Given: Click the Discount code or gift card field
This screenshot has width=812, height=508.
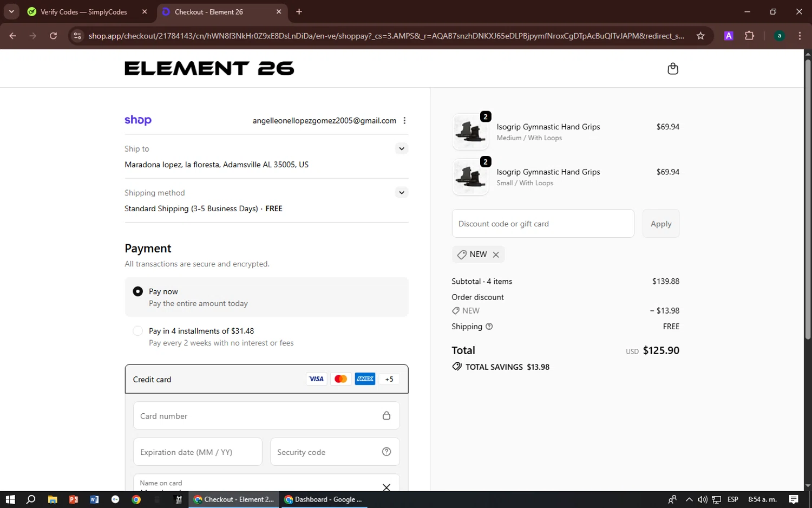Looking at the screenshot, I should [x=543, y=224].
